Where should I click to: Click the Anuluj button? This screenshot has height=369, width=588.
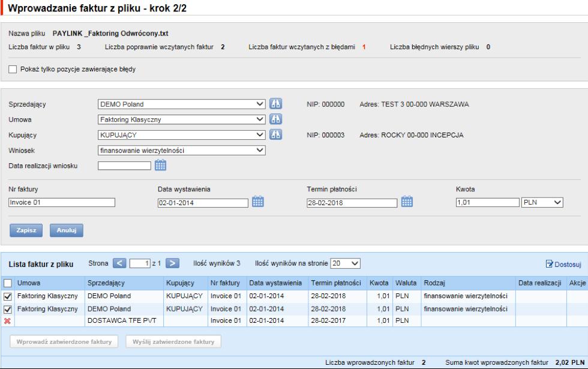67,230
